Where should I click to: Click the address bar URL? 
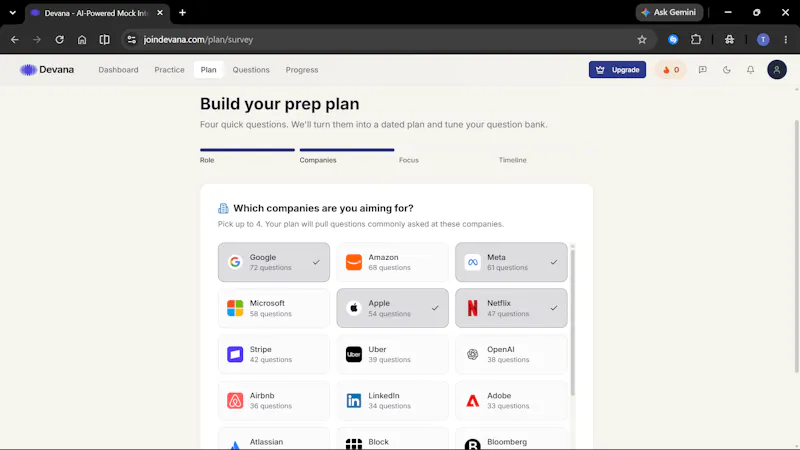click(x=198, y=39)
